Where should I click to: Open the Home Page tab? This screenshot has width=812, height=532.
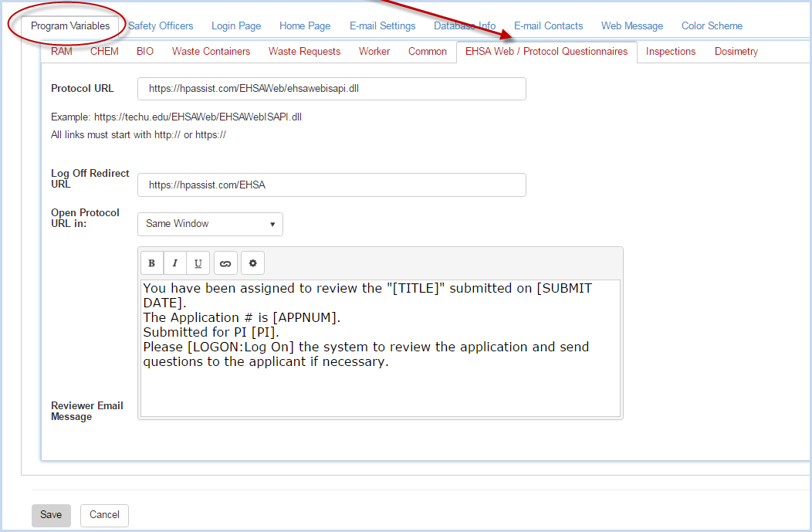pos(305,26)
